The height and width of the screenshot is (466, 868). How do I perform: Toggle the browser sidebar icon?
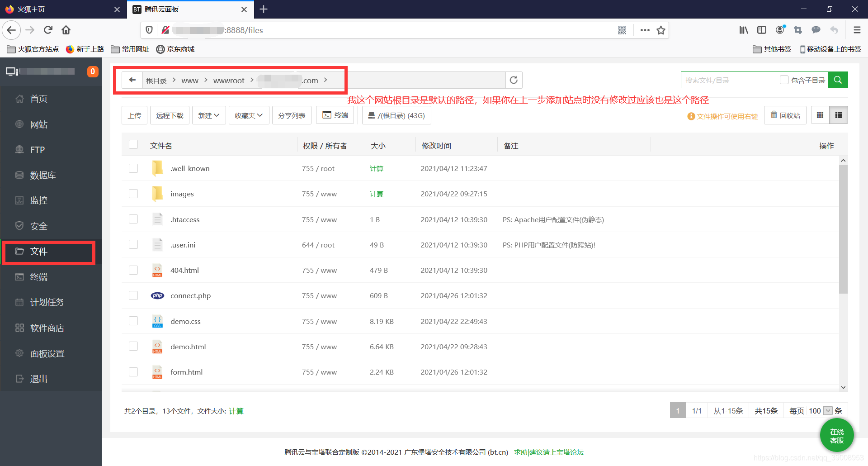(x=762, y=30)
